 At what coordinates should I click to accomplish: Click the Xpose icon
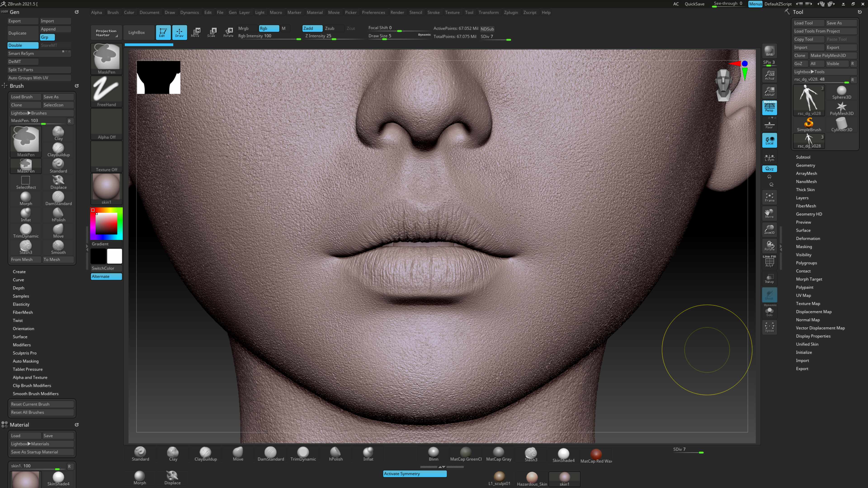pyautogui.click(x=769, y=327)
